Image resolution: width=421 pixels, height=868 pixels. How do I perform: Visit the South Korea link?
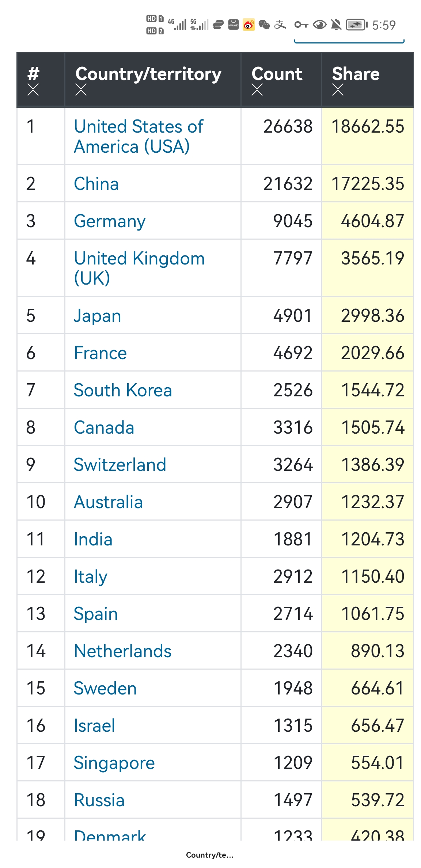[122, 390]
